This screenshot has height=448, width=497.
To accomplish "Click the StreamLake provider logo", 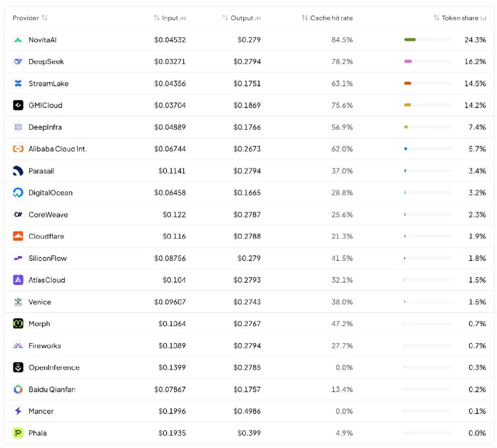I will (x=18, y=83).
